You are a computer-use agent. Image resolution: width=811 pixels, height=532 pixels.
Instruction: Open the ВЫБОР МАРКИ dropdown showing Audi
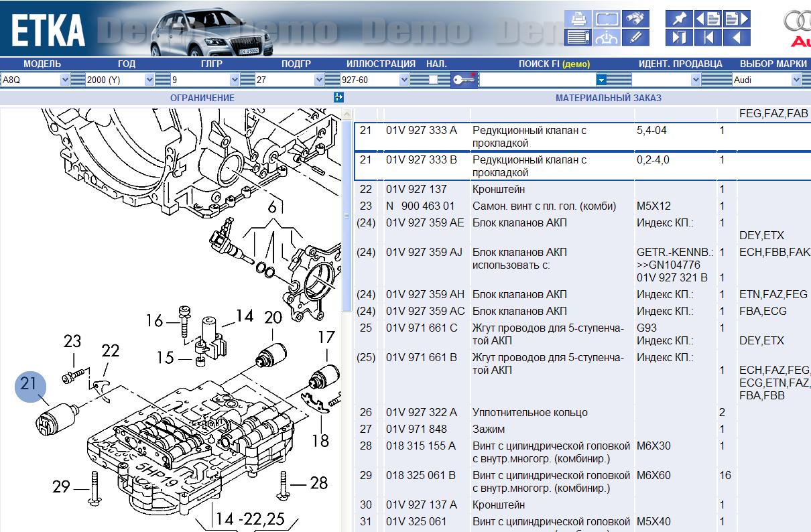pos(767,80)
